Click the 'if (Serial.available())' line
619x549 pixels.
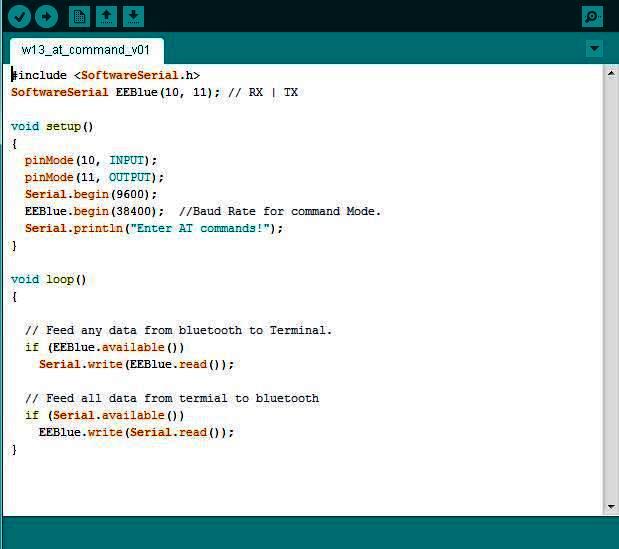tap(104, 415)
